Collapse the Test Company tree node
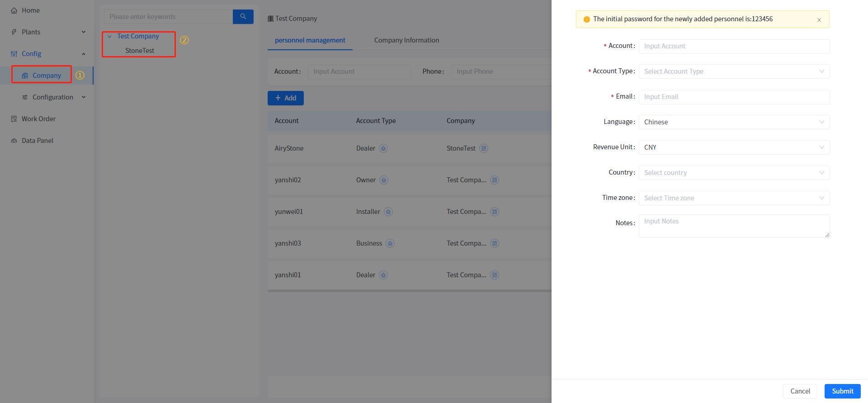This screenshot has height=403, width=868. click(109, 37)
